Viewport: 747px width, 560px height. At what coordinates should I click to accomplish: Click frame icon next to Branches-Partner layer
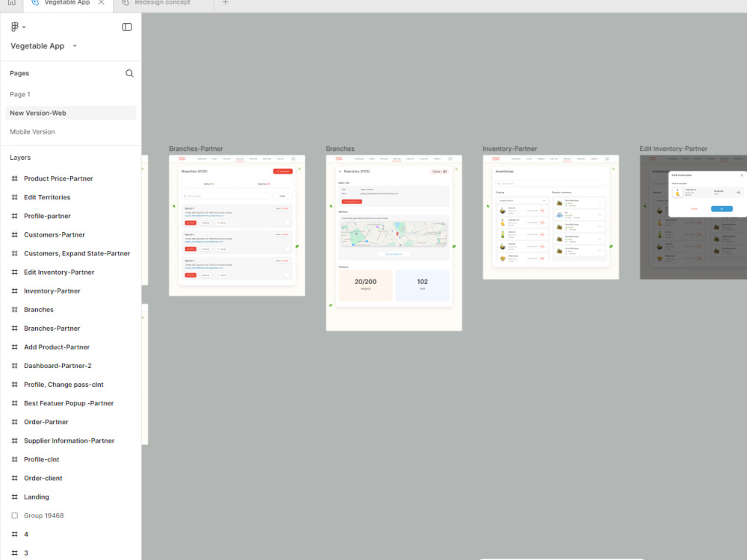pos(14,329)
